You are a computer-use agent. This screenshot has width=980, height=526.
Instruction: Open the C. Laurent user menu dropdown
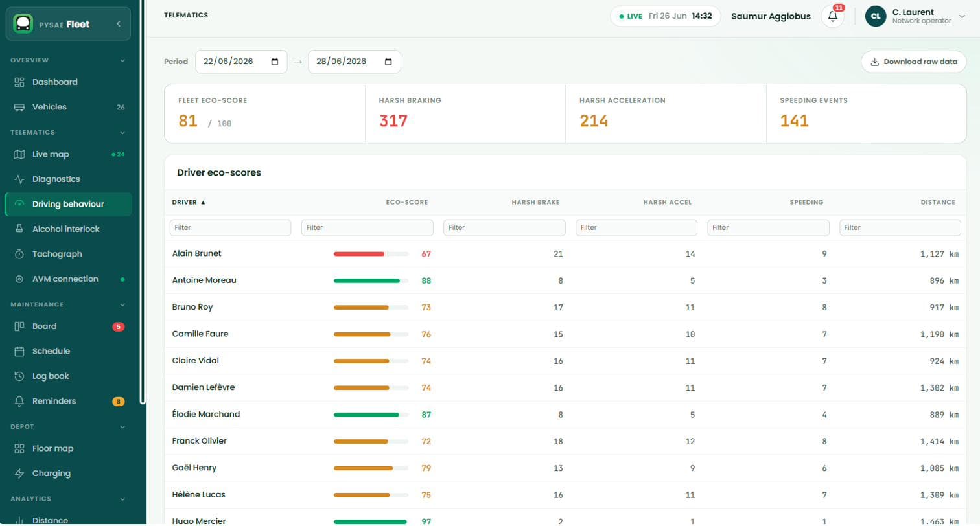pyautogui.click(x=962, y=17)
